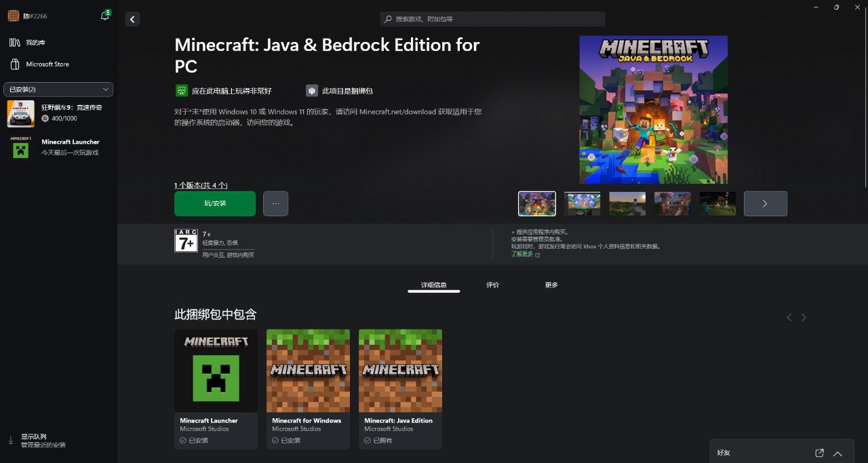Switch to the 评价 reviews tab
868x463 pixels.
point(492,285)
